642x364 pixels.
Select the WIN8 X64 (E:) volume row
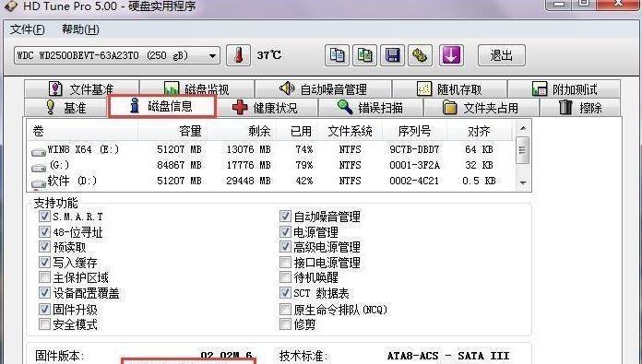[270, 149]
